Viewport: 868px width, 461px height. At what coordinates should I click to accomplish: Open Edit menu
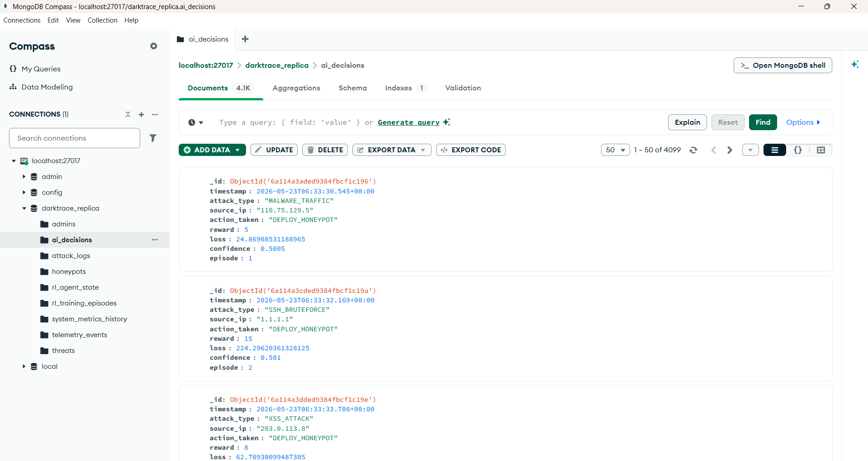tap(53, 20)
